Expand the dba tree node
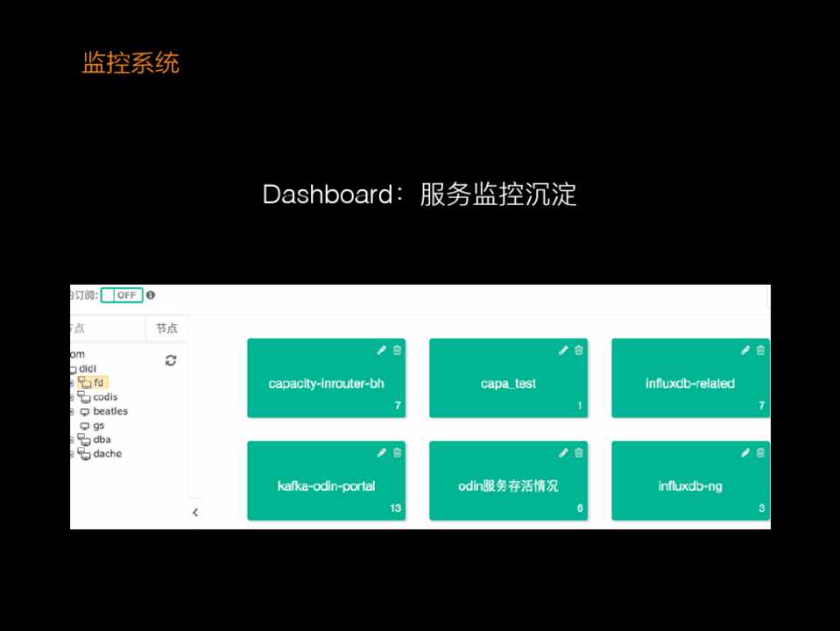The image size is (840, 631). point(73,440)
